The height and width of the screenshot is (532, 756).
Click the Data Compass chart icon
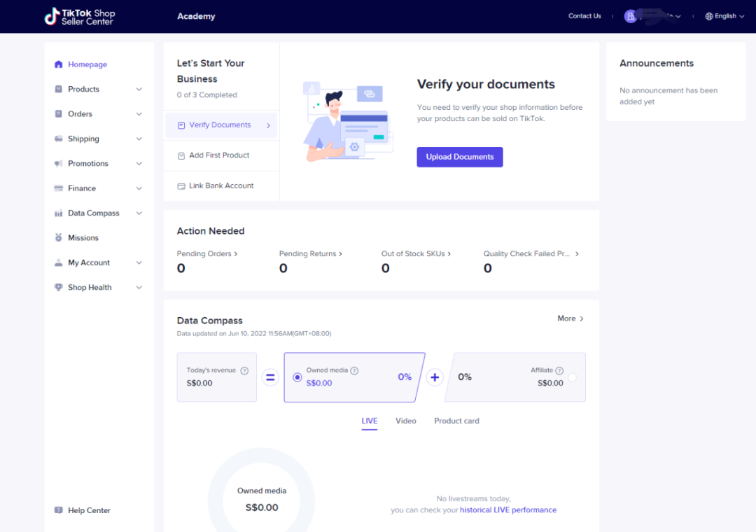pos(58,213)
